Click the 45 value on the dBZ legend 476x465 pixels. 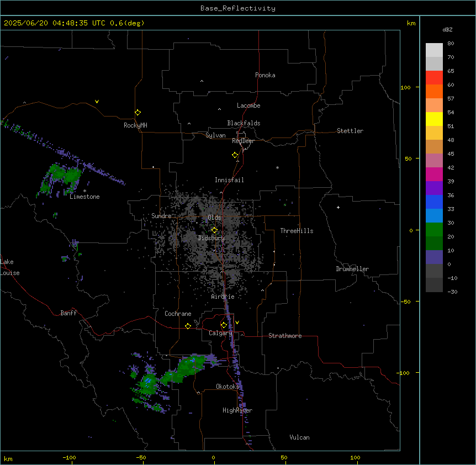(451, 154)
